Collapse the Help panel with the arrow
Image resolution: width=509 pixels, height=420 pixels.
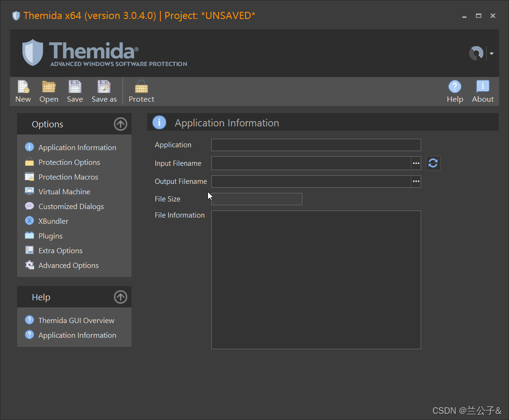coord(121,297)
